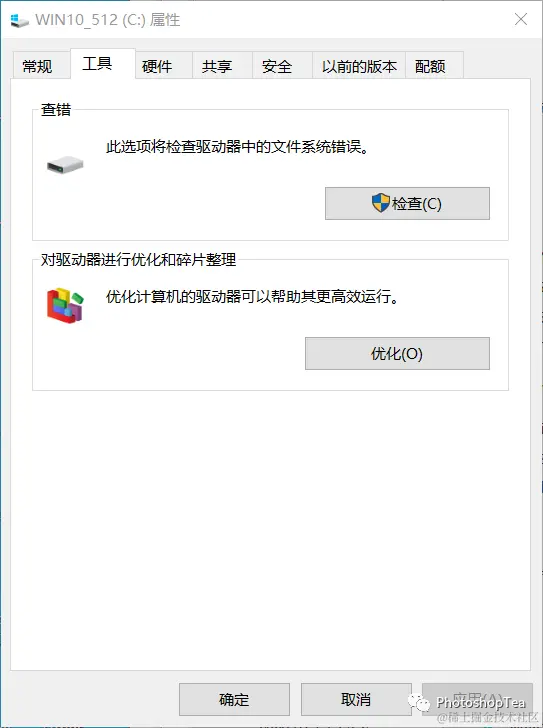Click the hard drive icon under 查错
Image resolution: width=543 pixels, height=728 pixels.
coord(65,165)
